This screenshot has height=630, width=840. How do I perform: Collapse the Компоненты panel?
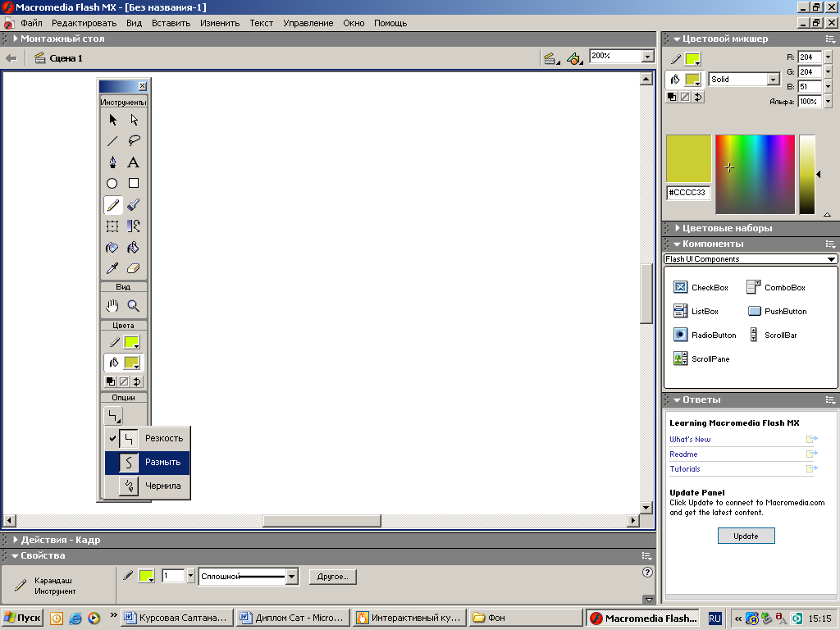677,244
